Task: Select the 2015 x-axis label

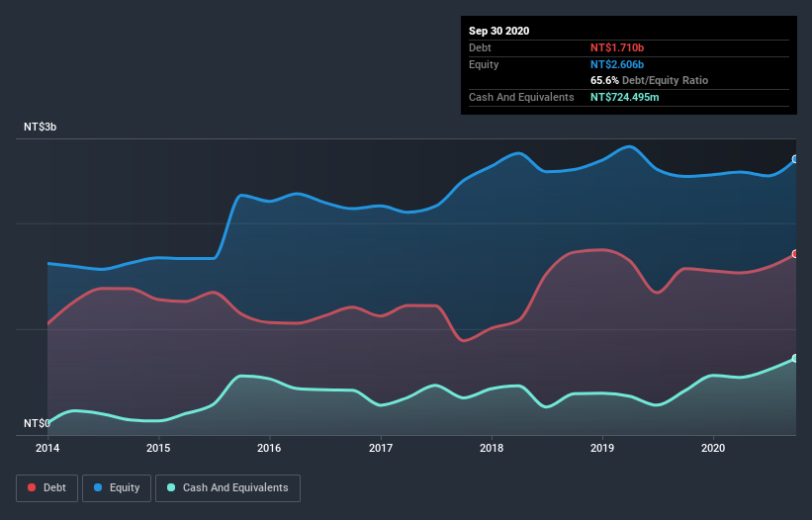Action: 158,448
